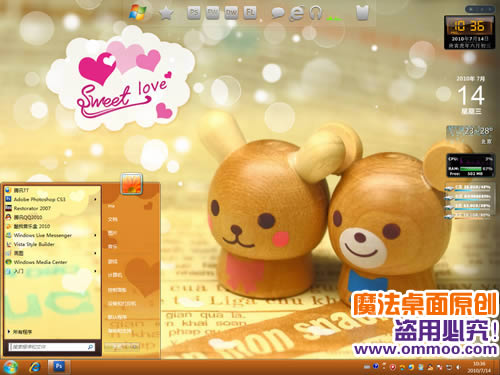
Task: Open Adobe Photoshop CS3 from Start menu
Action: [52, 199]
